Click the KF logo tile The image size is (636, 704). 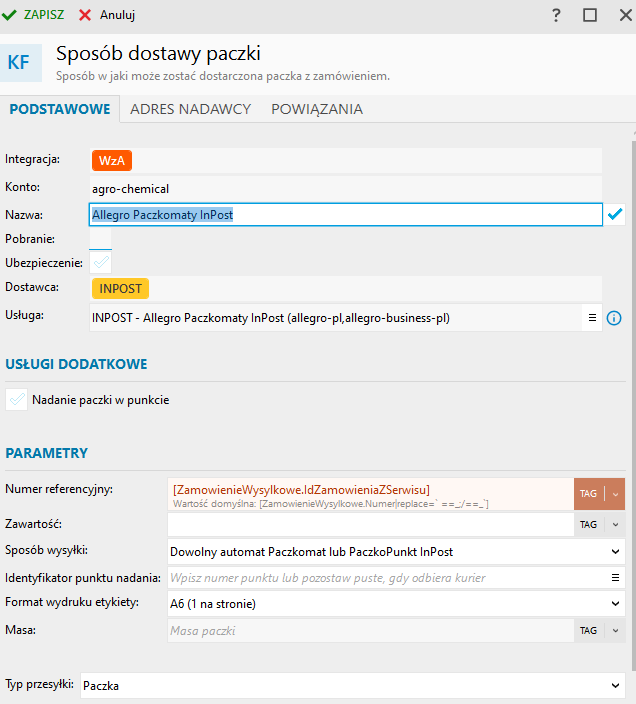click(x=20, y=62)
